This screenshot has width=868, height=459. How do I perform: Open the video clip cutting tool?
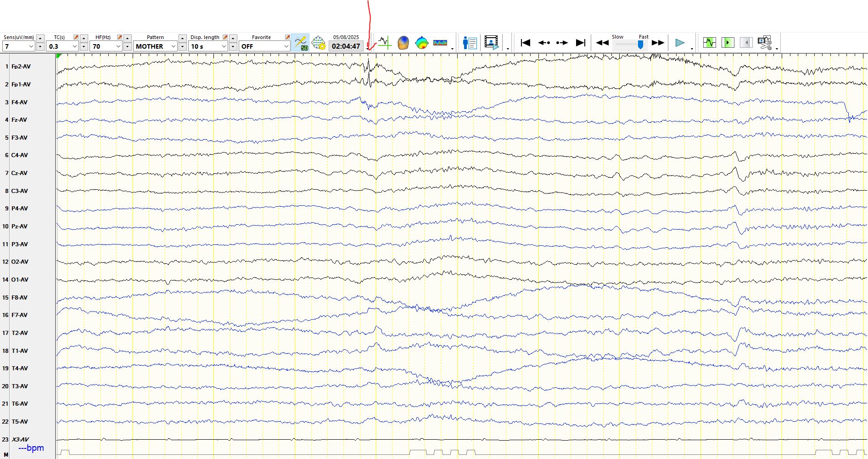[765, 43]
